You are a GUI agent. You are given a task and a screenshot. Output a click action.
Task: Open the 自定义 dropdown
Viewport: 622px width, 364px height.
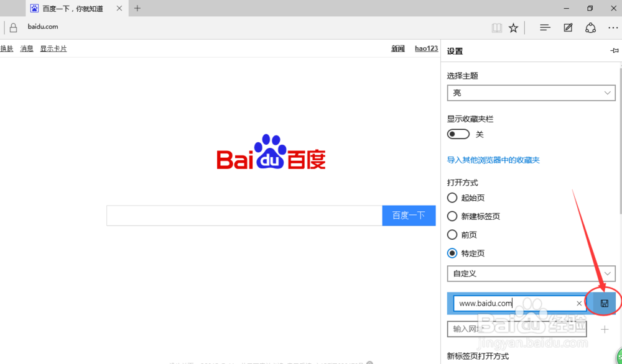pyautogui.click(x=531, y=274)
